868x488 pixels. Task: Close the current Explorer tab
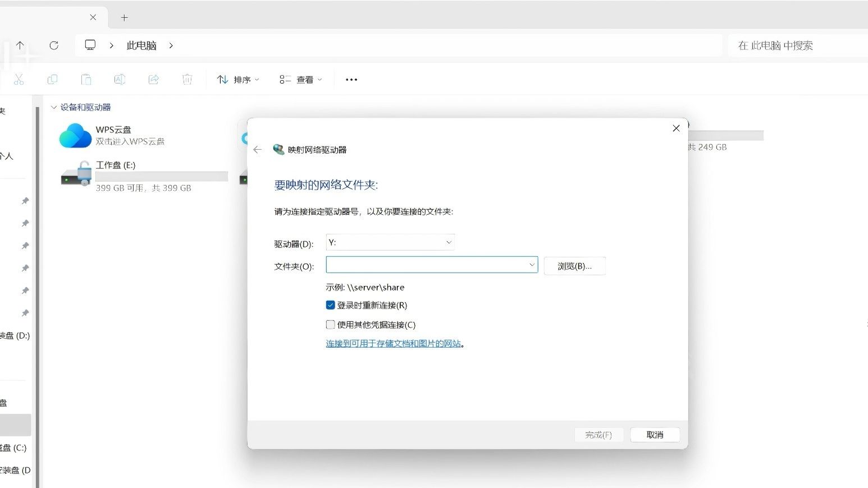click(93, 17)
